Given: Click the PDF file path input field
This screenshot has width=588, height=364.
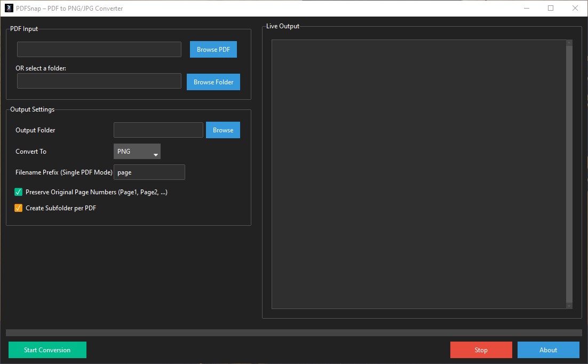Looking at the screenshot, I should tap(99, 49).
